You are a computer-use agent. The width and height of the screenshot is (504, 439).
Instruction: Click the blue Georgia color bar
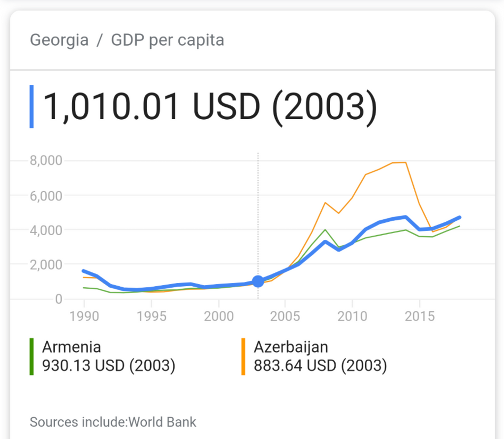(x=31, y=106)
